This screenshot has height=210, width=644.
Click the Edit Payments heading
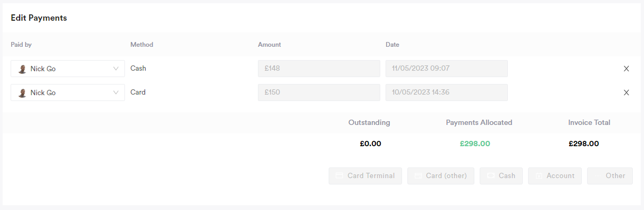(39, 18)
